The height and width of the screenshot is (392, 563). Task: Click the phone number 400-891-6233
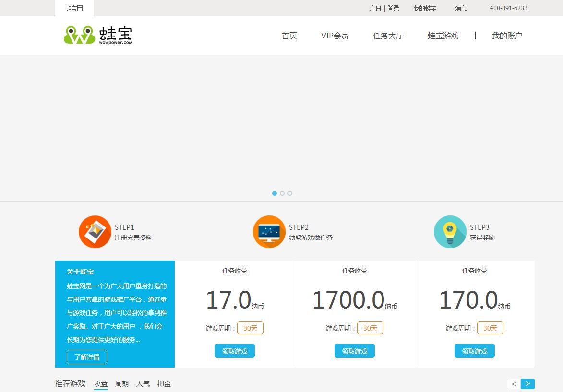pyautogui.click(x=508, y=8)
